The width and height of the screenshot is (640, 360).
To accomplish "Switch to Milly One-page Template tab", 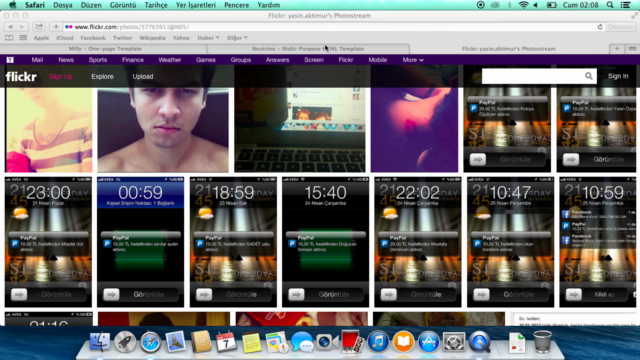I will pyautogui.click(x=104, y=49).
